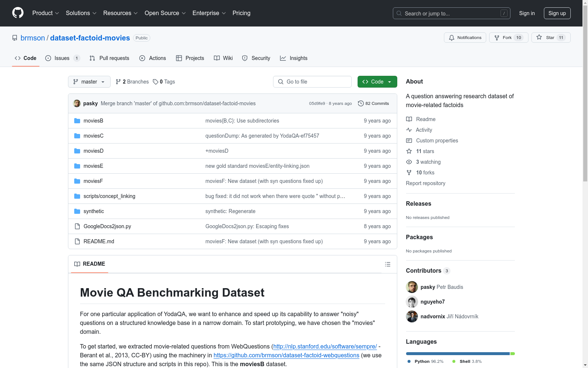The height and width of the screenshot is (368, 588).
Task: Click Report repository link
Action: point(426,183)
